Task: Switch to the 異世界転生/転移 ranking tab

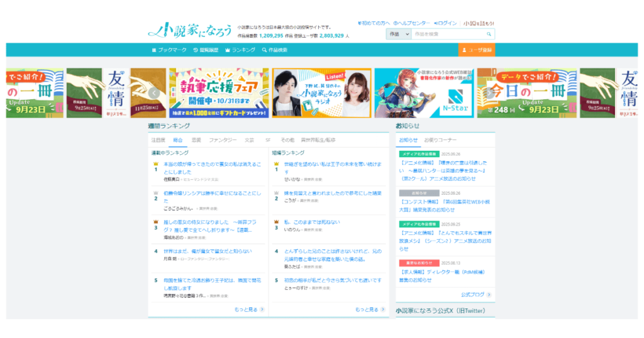Action: click(x=318, y=139)
